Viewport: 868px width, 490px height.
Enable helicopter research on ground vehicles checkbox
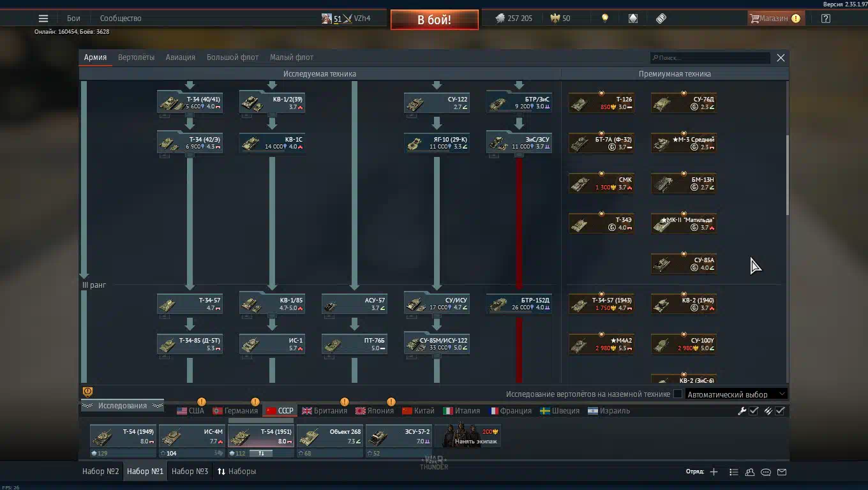(678, 394)
